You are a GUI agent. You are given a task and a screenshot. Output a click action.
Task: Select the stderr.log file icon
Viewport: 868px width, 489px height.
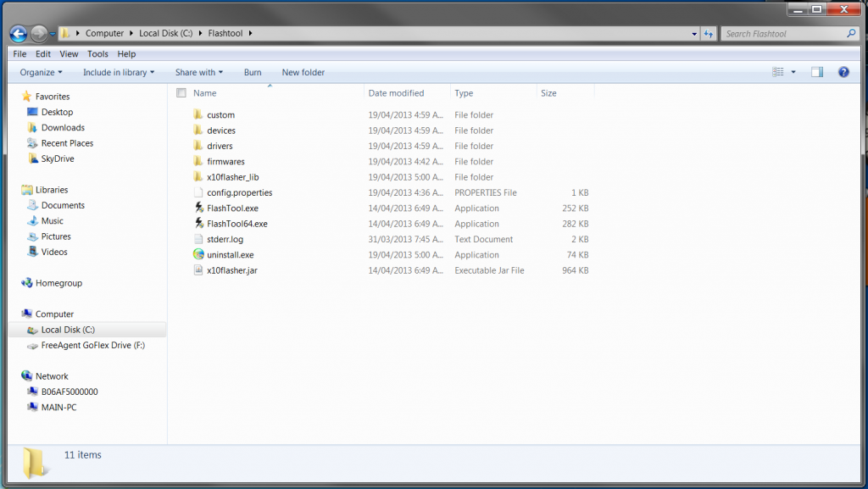click(198, 239)
